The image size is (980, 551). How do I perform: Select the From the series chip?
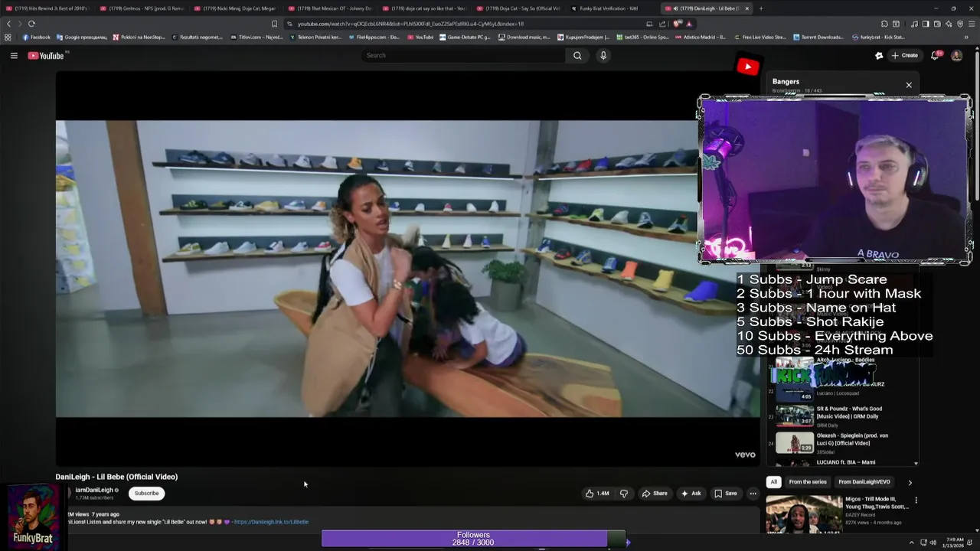tap(808, 482)
